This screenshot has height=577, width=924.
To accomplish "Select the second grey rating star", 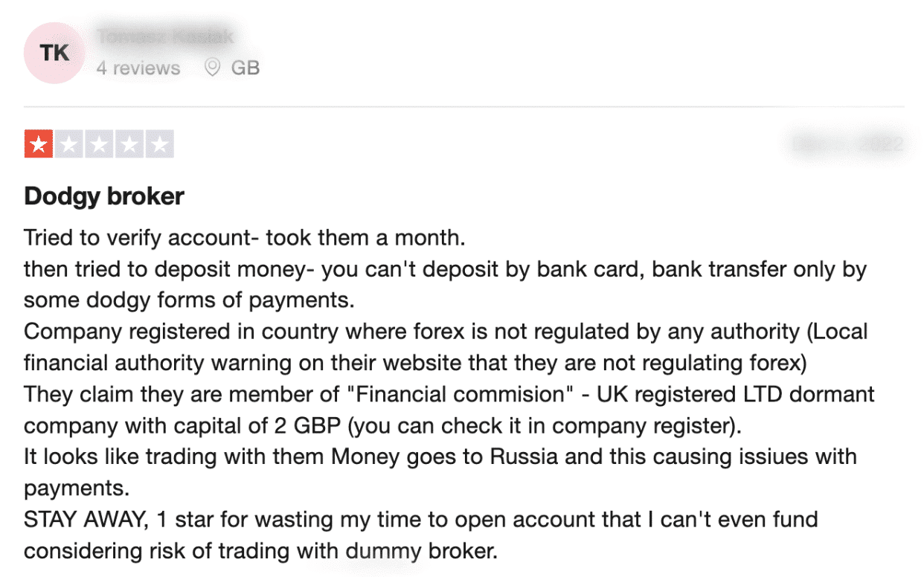I will (x=68, y=144).
